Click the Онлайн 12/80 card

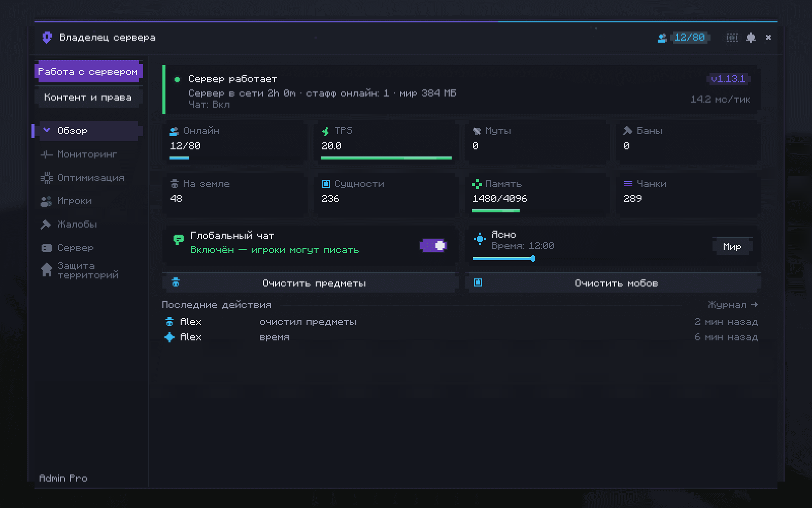235,142
